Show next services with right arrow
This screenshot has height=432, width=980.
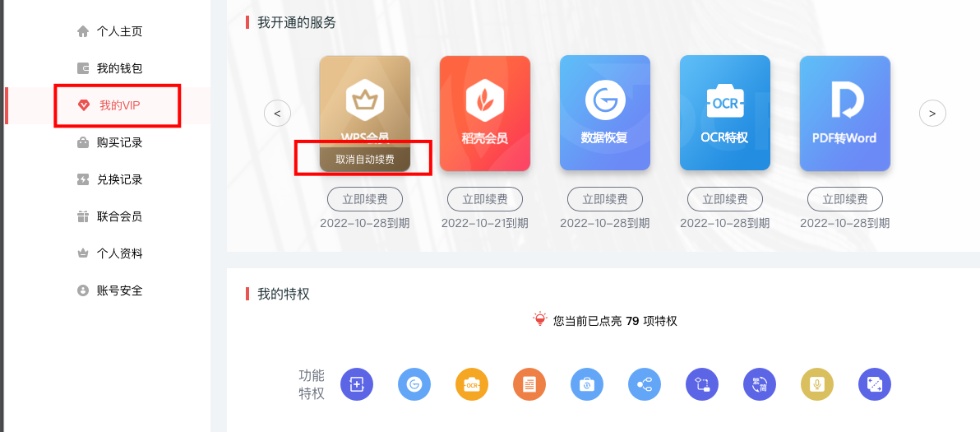932,114
